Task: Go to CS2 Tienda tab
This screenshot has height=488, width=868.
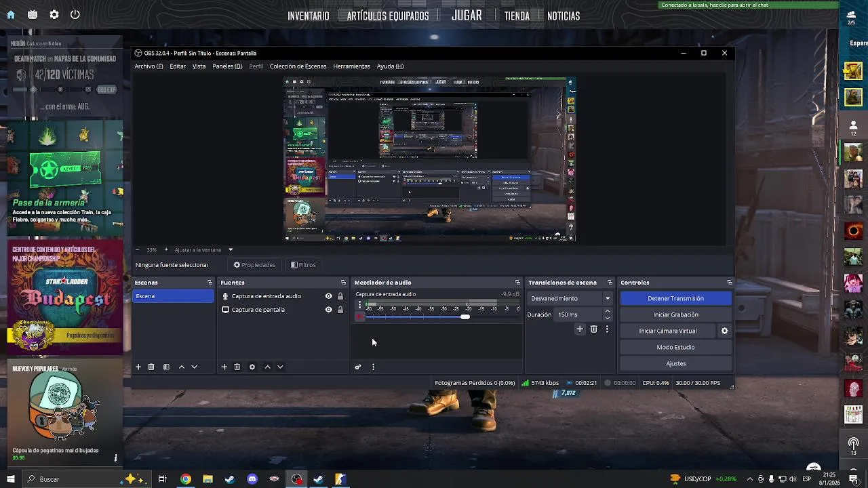Action: (517, 16)
